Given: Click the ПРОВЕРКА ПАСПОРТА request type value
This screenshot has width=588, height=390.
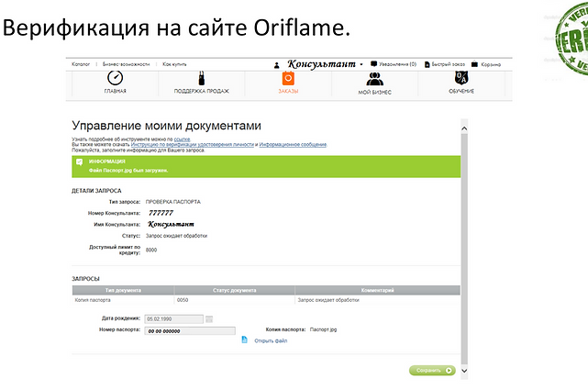Looking at the screenshot, I should [x=172, y=202].
